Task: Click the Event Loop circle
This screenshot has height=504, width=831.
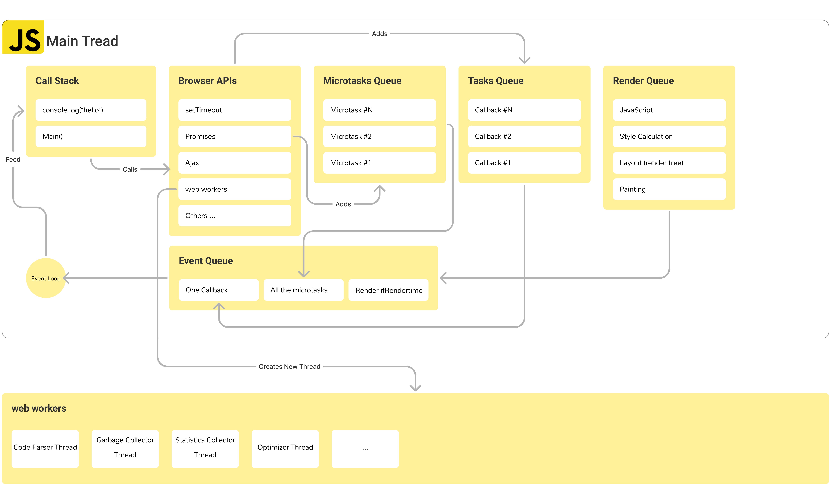Action: coord(46,278)
